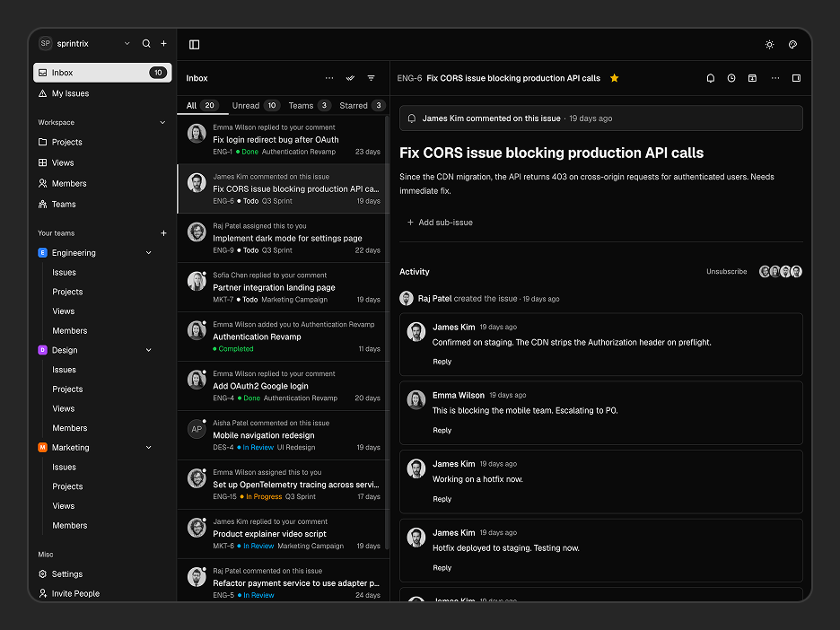
Task: Open workspace Teams
Action: (102, 204)
